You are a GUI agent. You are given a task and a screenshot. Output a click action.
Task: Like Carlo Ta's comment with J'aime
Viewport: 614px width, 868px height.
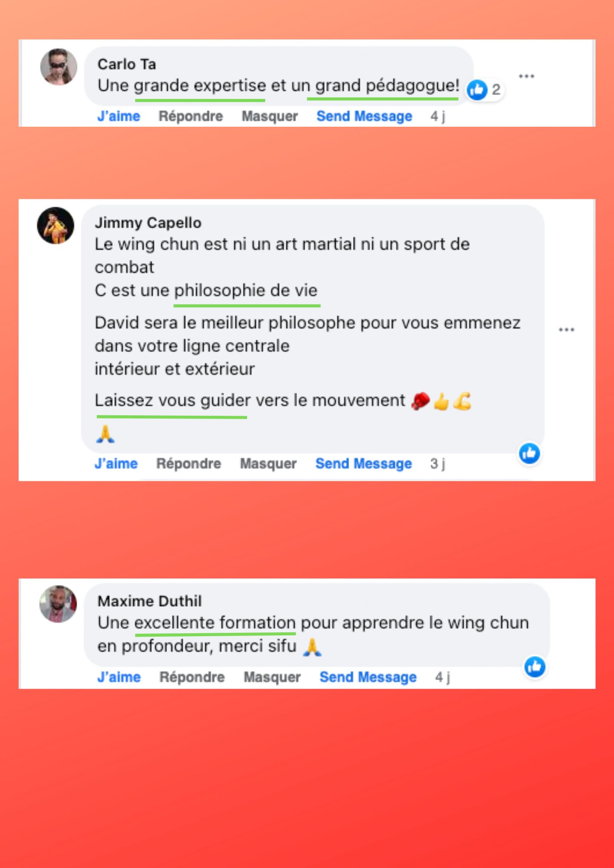[x=119, y=116]
